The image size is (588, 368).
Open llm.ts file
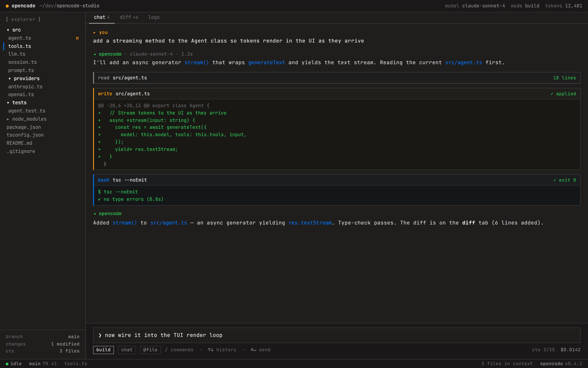[17, 54]
